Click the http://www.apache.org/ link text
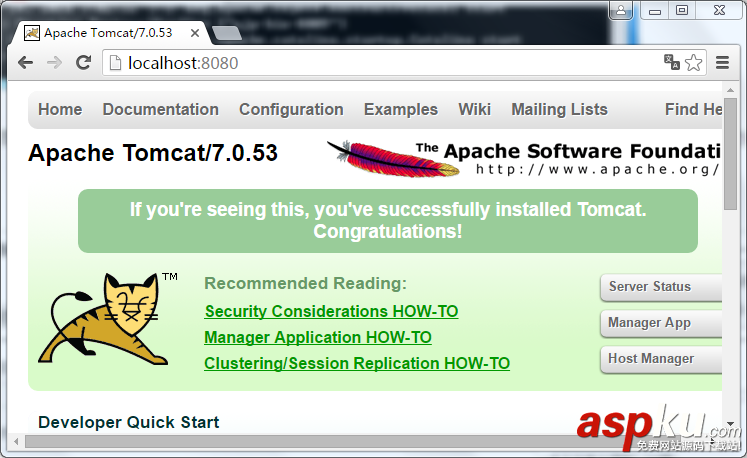 [597, 170]
